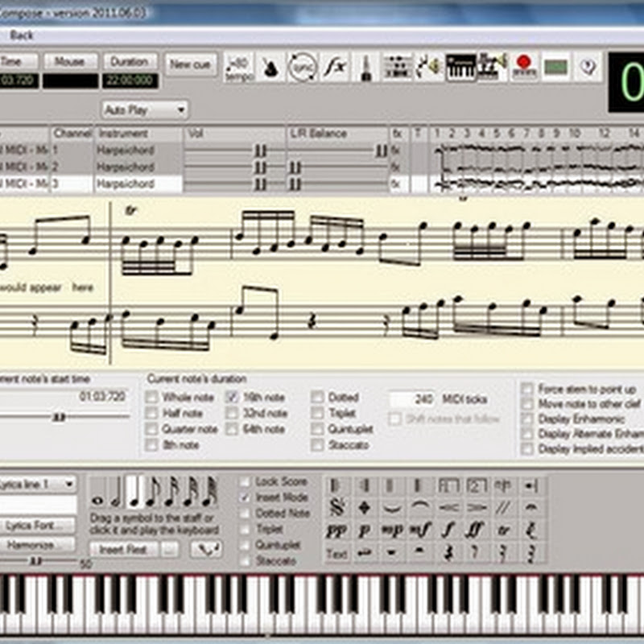Enable Staccato in current note's duration
Screen dimensions: 644x644
point(317,445)
